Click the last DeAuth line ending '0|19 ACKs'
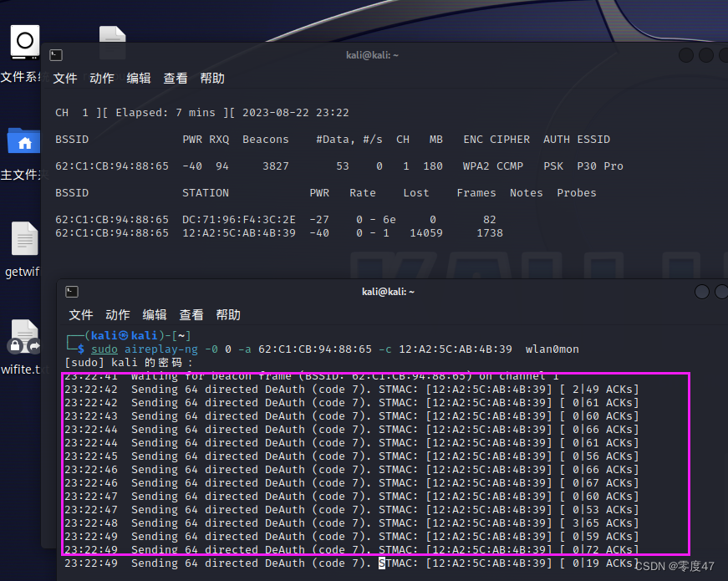Image resolution: width=728 pixels, height=581 pixels. pyautogui.click(x=352, y=563)
